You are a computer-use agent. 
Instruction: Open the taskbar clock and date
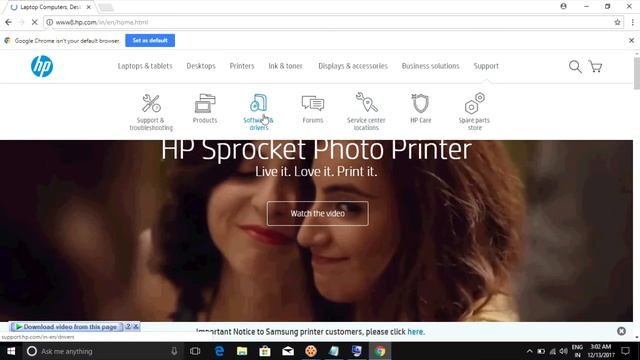601,351
